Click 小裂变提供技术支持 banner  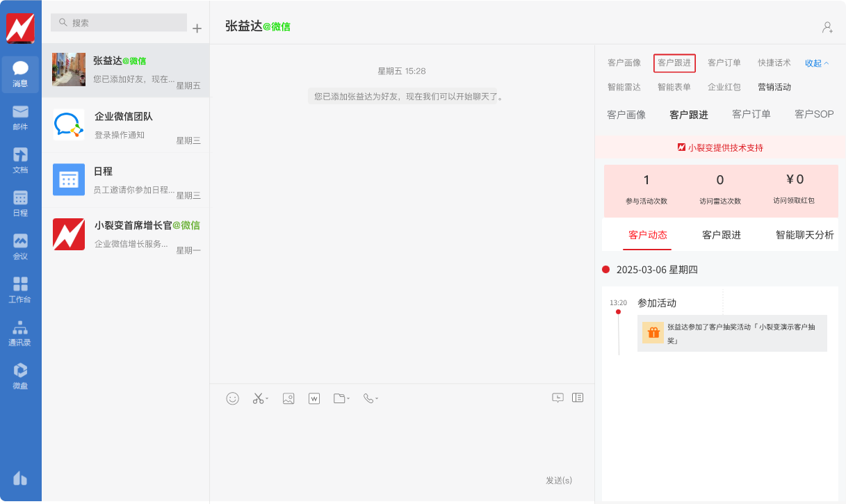pos(720,147)
